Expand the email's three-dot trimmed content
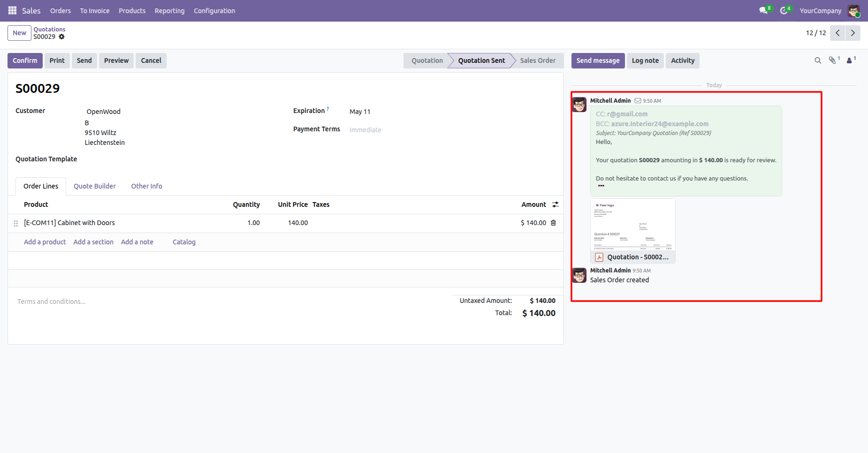The image size is (868, 453). tap(601, 186)
